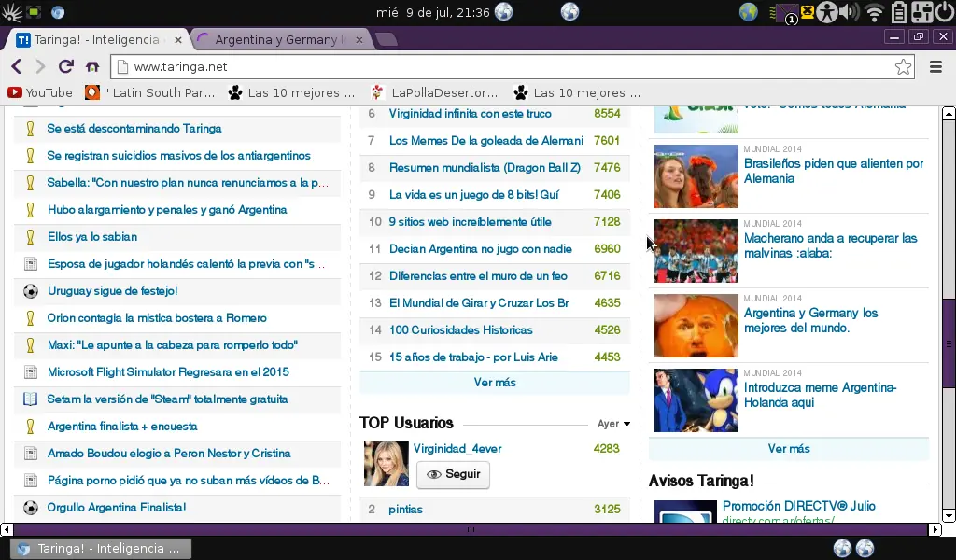Viewport: 956px width, 560px height.
Task: Open Resumen mundialista (Dragon Ball Z) post
Action: tap(485, 168)
